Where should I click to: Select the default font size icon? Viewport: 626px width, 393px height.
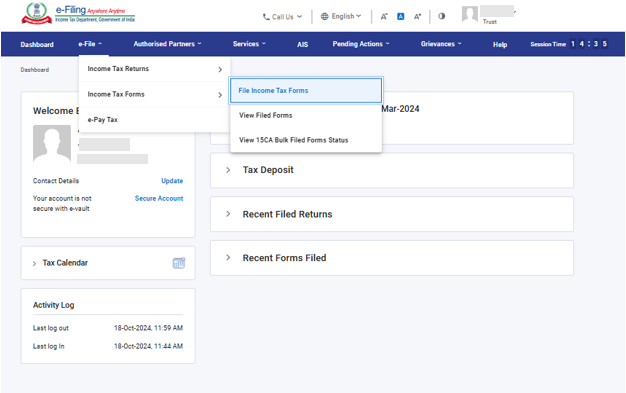click(x=400, y=16)
